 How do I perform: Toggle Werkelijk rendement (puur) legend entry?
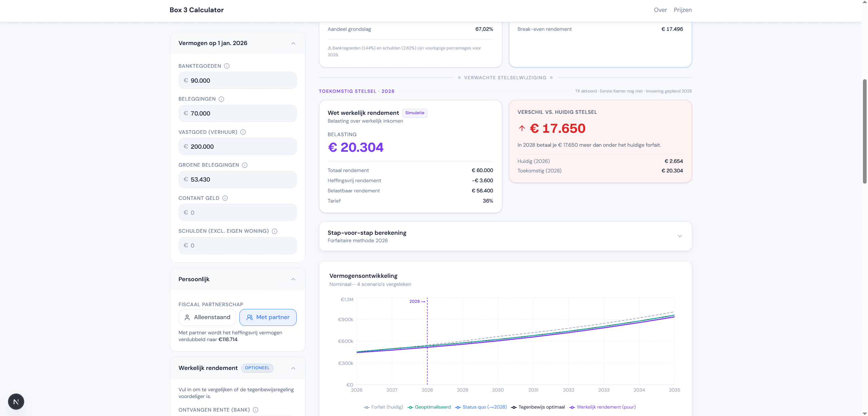[603, 407]
